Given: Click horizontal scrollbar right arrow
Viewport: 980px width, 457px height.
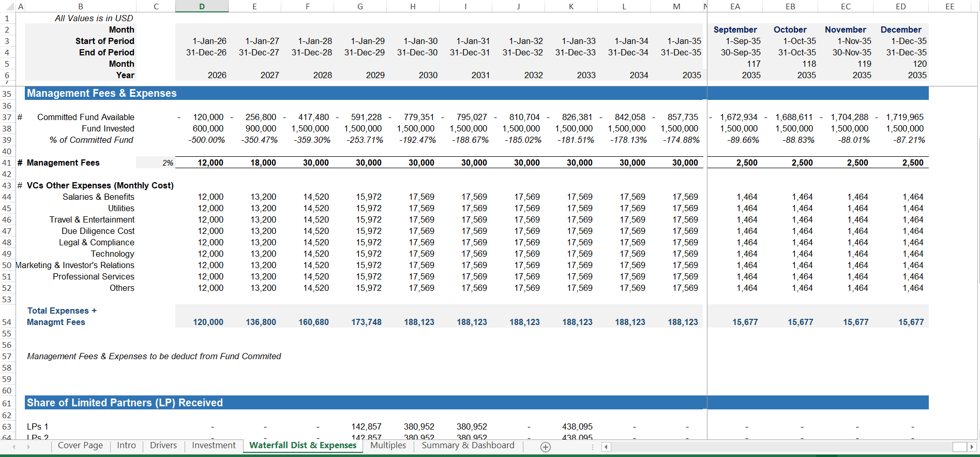Looking at the screenshot, I should point(972,447).
